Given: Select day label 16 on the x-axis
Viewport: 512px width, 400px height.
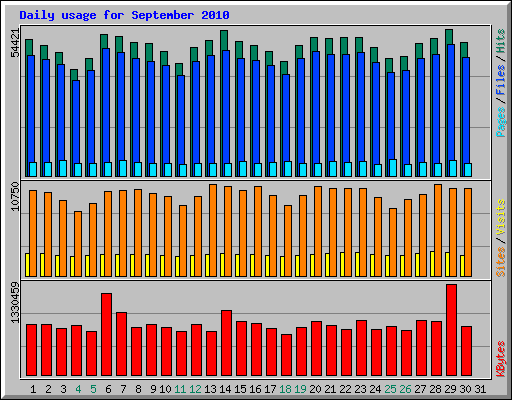Looking at the screenshot, I should (x=255, y=389).
